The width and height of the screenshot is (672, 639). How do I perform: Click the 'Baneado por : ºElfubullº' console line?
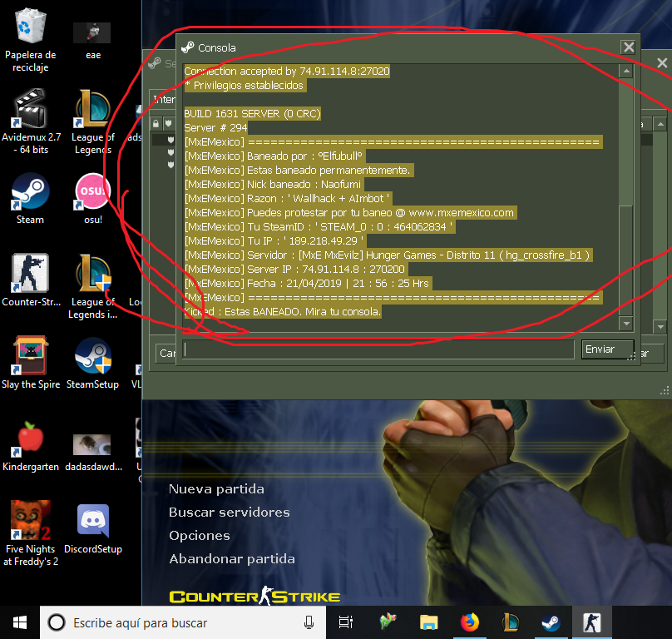[275, 156]
